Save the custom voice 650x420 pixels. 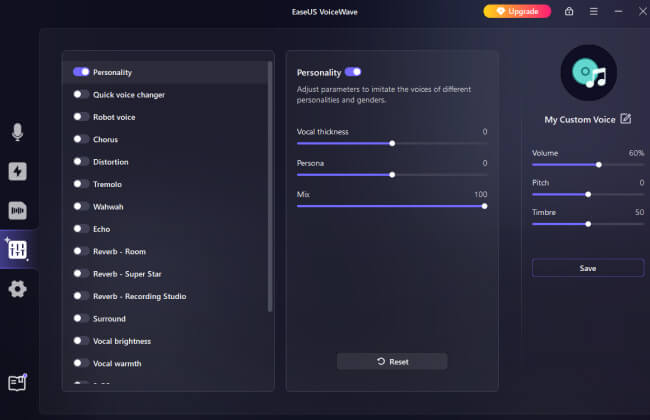587,268
